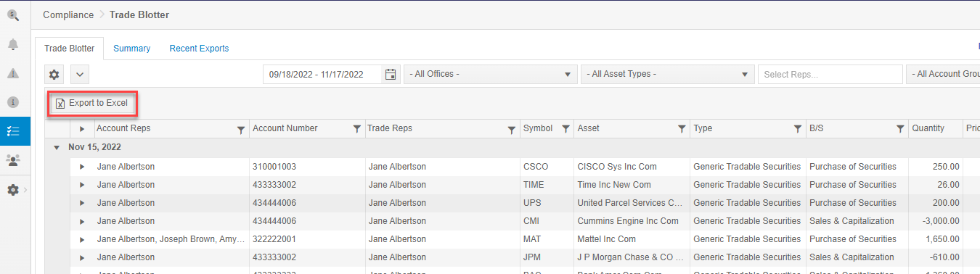This screenshot has height=274, width=980.
Task: Switch to the Trade Blotter tab
Action: (x=69, y=49)
